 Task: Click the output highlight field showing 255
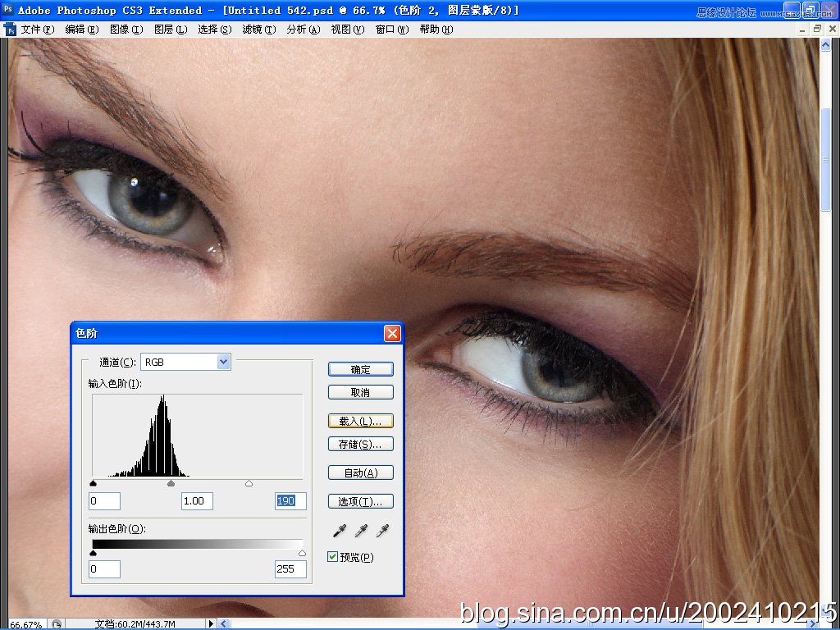[x=290, y=569]
